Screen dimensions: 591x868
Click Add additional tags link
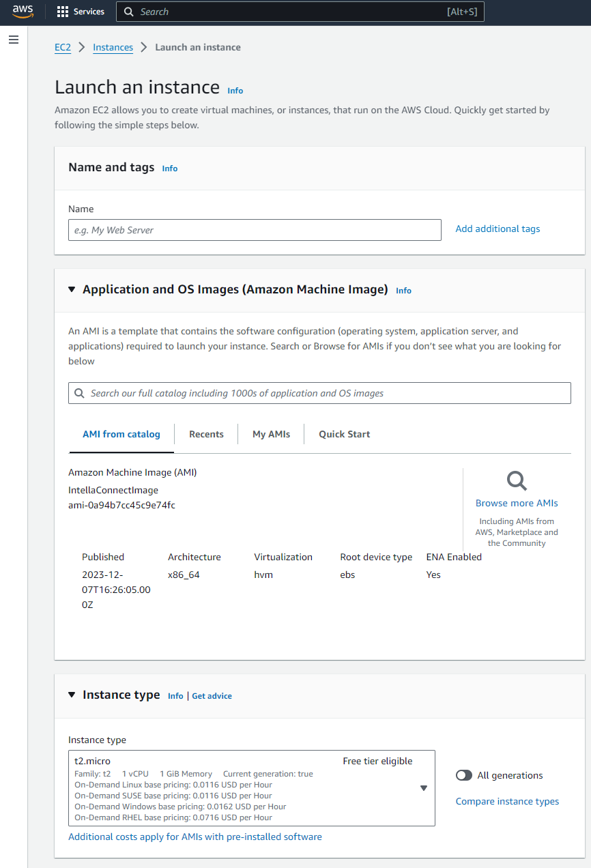[x=498, y=229]
